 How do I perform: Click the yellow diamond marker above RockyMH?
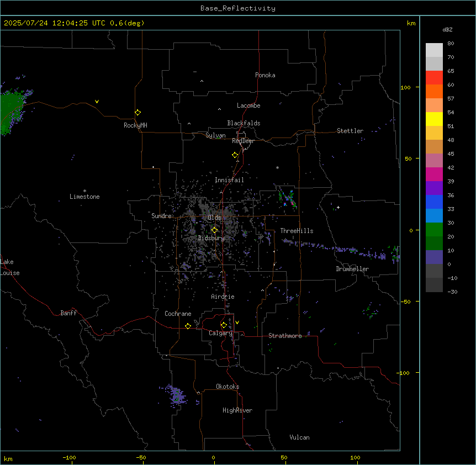(x=138, y=113)
